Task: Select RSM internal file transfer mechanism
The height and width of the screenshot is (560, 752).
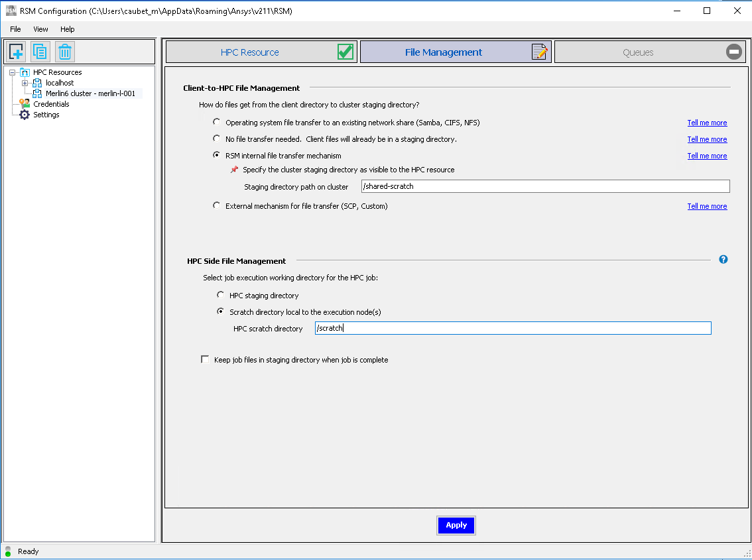Action: point(216,154)
